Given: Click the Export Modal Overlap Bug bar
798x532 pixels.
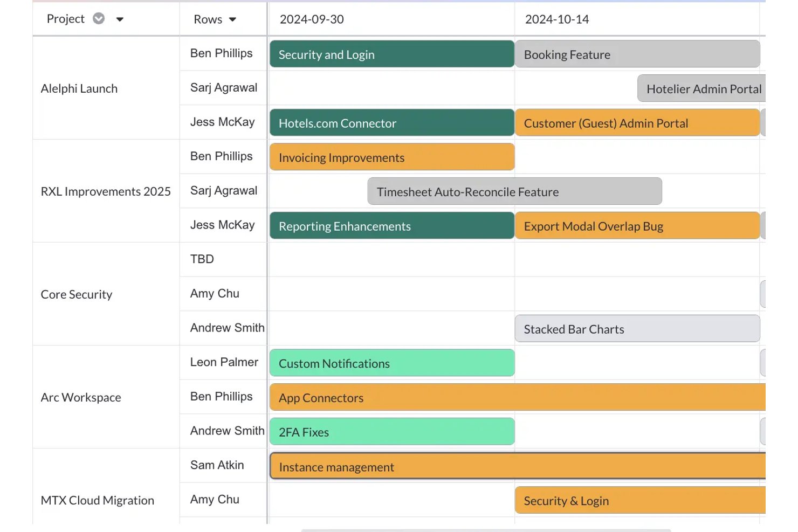Looking at the screenshot, I should coord(637,226).
